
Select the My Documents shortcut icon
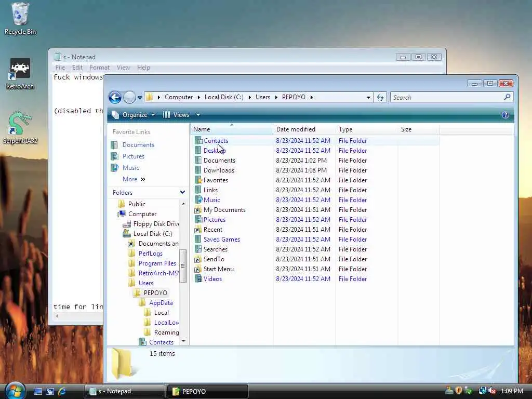(x=198, y=210)
